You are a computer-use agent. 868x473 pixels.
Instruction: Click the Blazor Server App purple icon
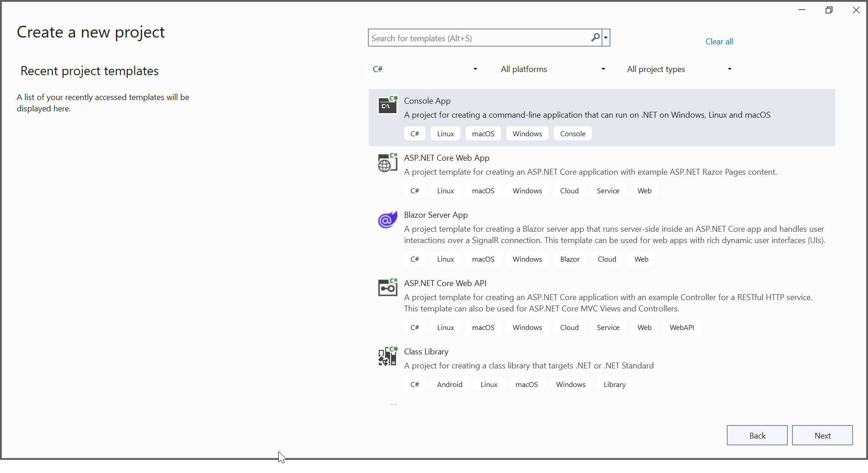(x=388, y=220)
